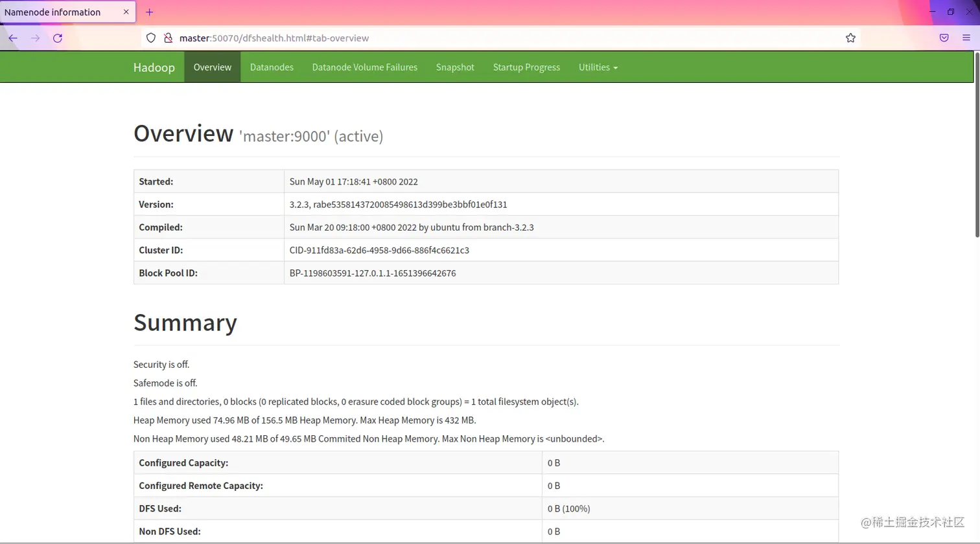Click the 'Security is off.' line
This screenshot has width=980, height=544.
point(161,365)
